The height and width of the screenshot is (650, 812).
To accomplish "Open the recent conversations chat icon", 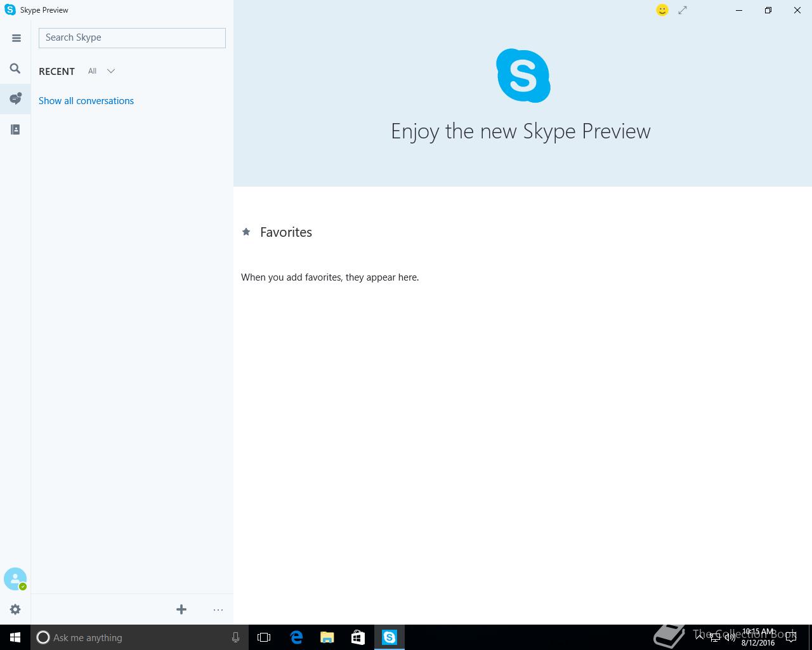I will coord(15,98).
